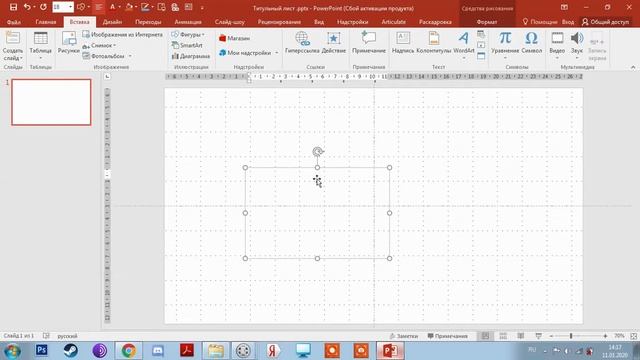Redo the last action

[x=43, y=7]
